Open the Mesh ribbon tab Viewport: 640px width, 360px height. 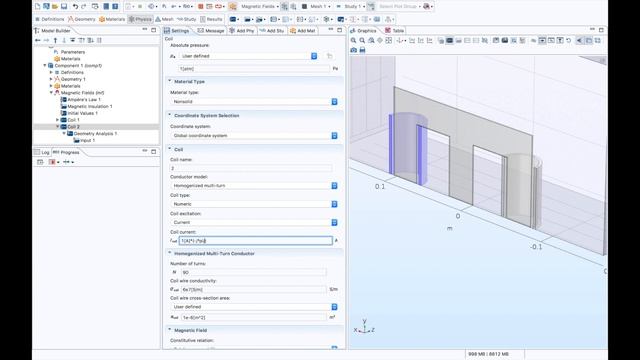164,19
